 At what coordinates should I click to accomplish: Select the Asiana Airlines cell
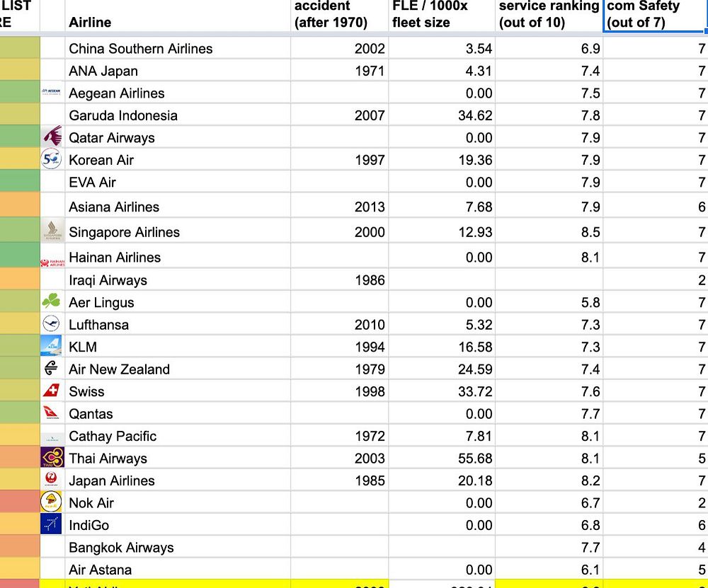tap(178, 206)
